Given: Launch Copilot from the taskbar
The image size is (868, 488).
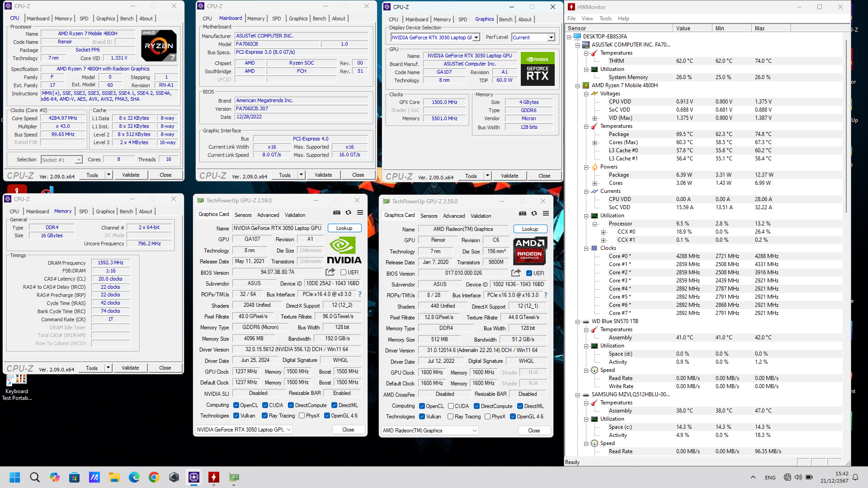Looking at the screenshot, I should click(x=55, y=477).
